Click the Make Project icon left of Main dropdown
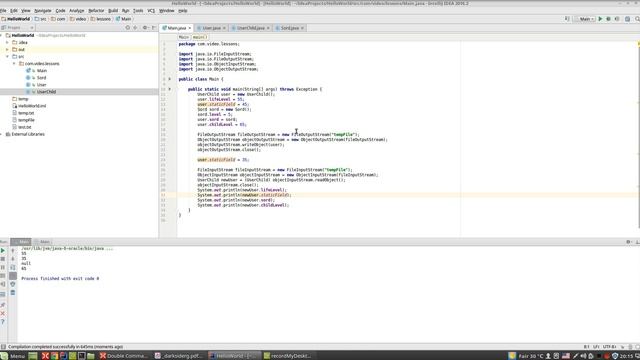640x360 pixels. click(567, 19)
